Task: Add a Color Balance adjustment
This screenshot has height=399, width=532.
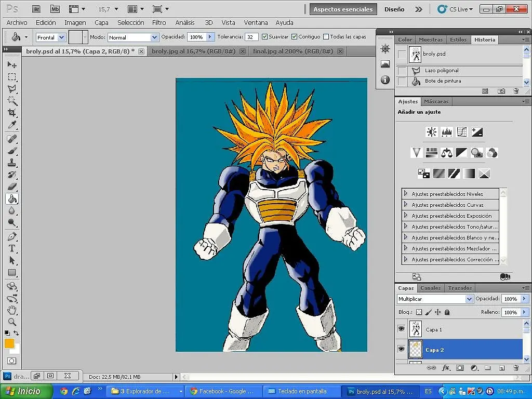Action: pyautogui.click(x=446, y=153)
